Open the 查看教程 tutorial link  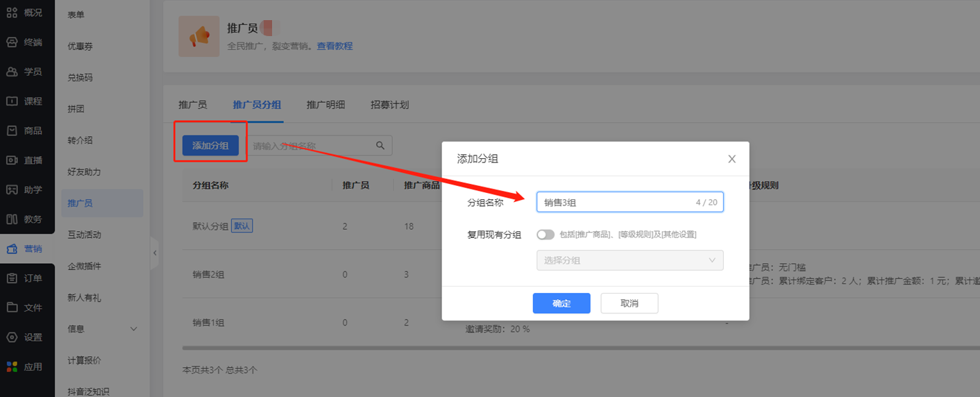[x=335, y=47]
